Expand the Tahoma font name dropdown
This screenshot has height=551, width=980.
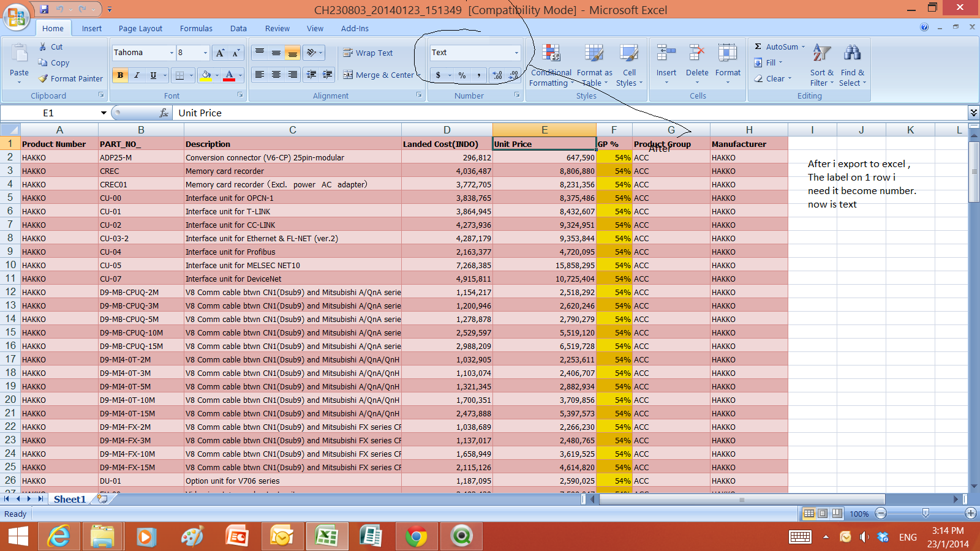pos(171,53)
